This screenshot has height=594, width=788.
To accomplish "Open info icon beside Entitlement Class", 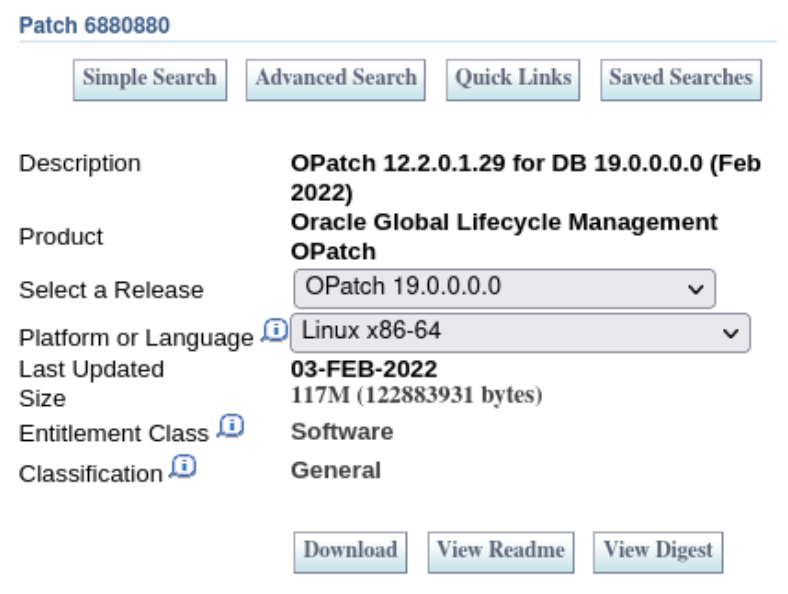I will point(231,426).
